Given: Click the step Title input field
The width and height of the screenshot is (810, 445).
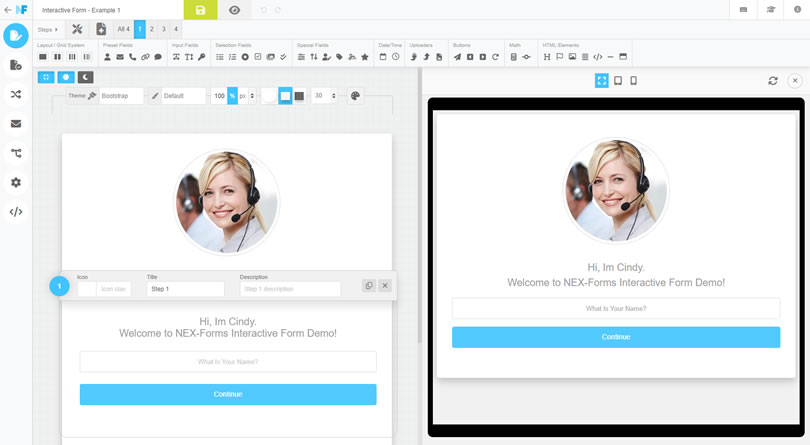Looking at the screenshot, I should click(x=186, y=289).
